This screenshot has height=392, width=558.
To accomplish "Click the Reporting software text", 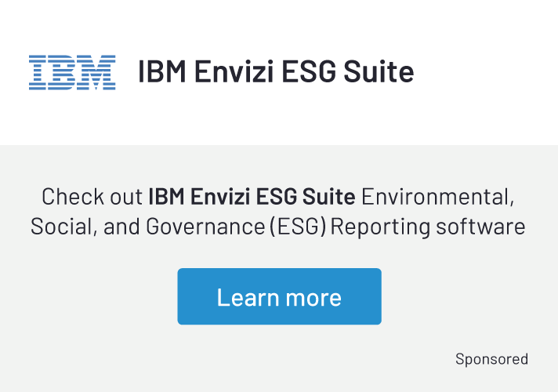I will (428, 227).
